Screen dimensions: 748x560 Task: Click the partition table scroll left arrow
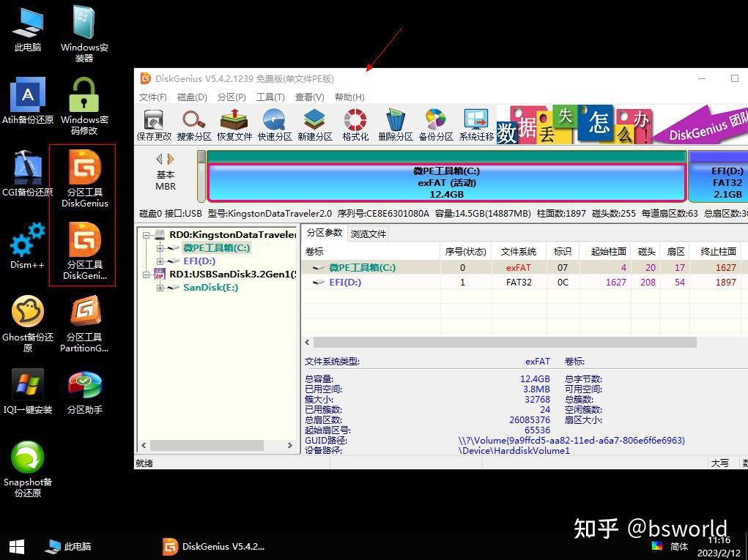(307, 342)
